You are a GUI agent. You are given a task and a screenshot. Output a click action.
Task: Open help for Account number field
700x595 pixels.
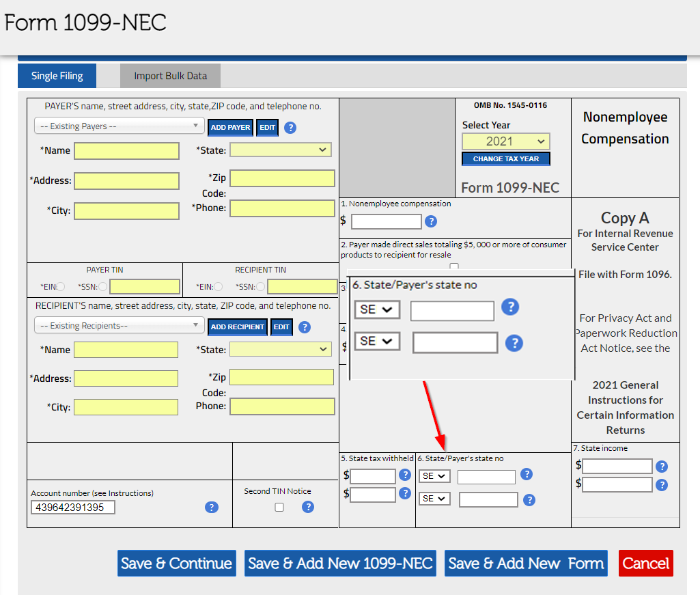pyautogui.click(x=212, y=507)
